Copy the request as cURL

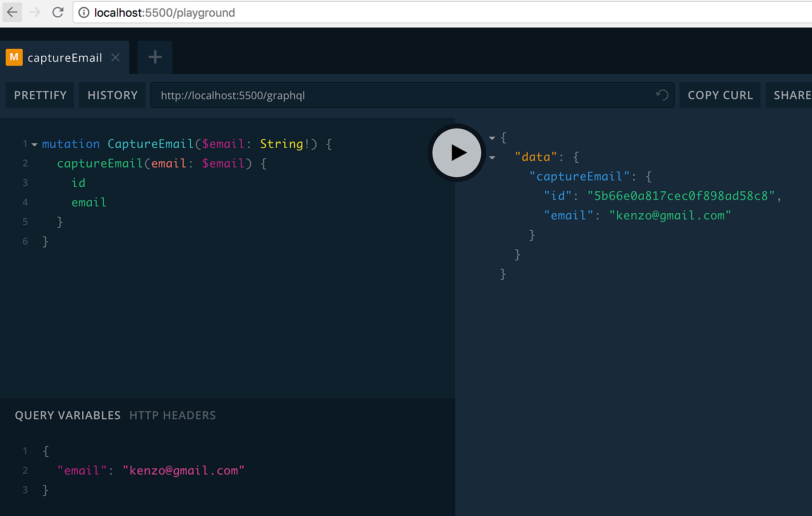(720, 95)
